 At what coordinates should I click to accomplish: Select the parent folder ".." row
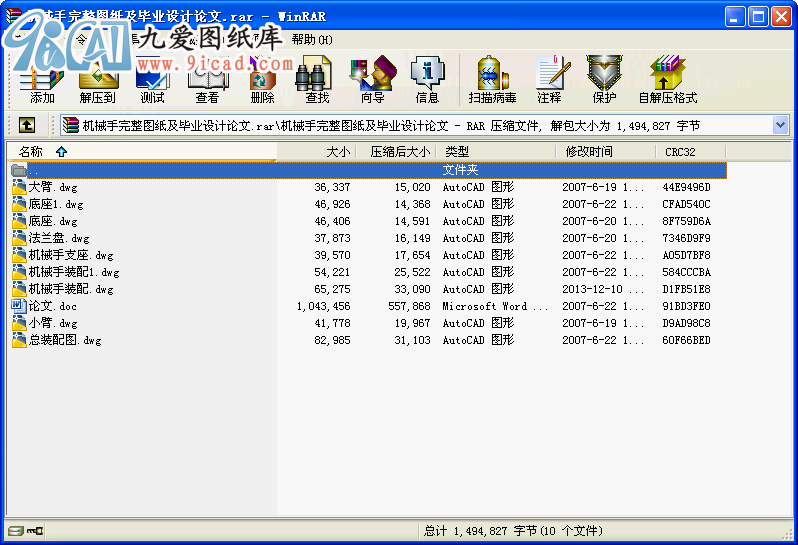coord(34,170)
